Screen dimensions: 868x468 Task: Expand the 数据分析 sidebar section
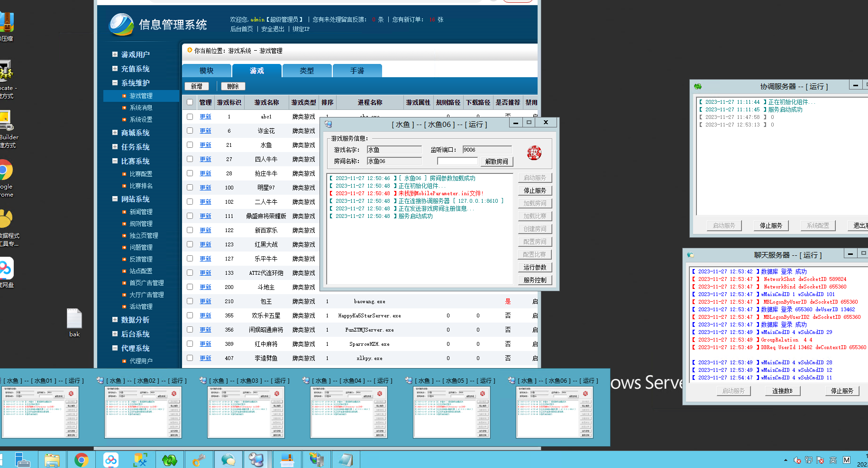115,320
